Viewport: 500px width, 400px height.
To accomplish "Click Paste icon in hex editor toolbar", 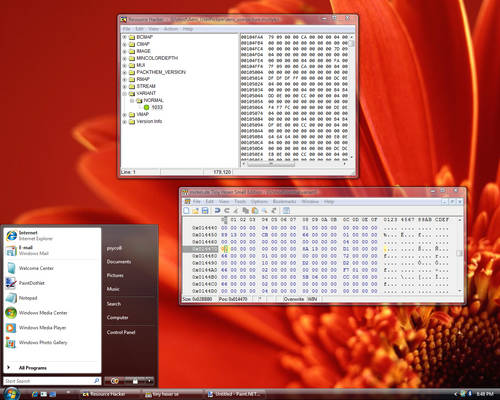I will click(255, 210).
